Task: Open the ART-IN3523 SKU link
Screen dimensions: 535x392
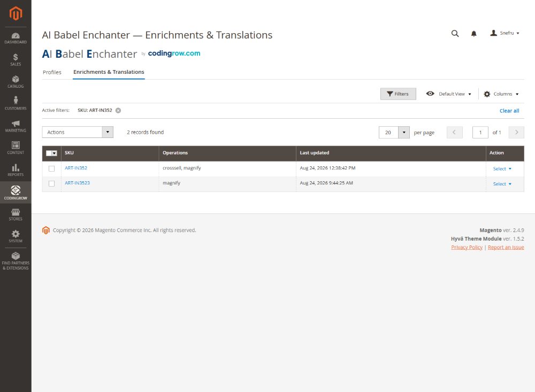Action: pos(77,183)
